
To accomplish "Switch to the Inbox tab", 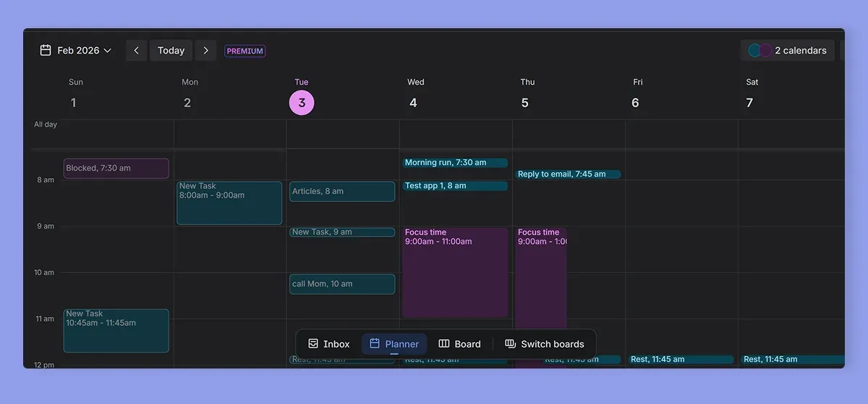I will [x=329, y=344].
